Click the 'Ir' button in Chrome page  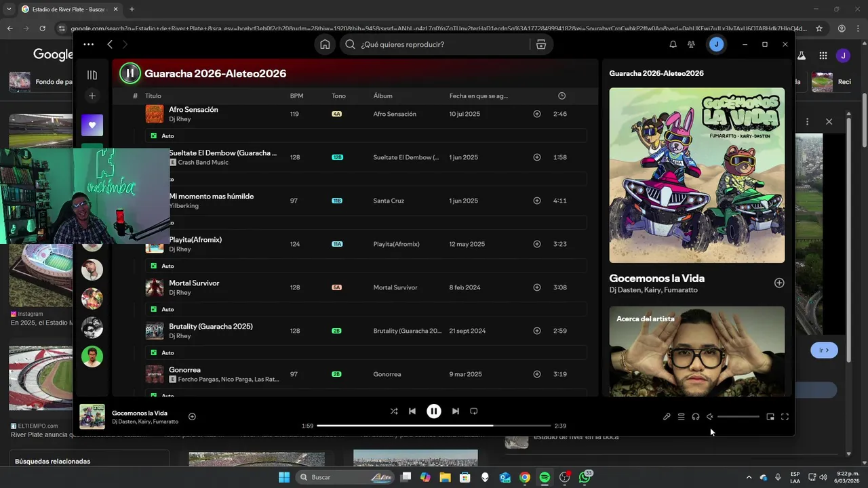pos(824,350)
